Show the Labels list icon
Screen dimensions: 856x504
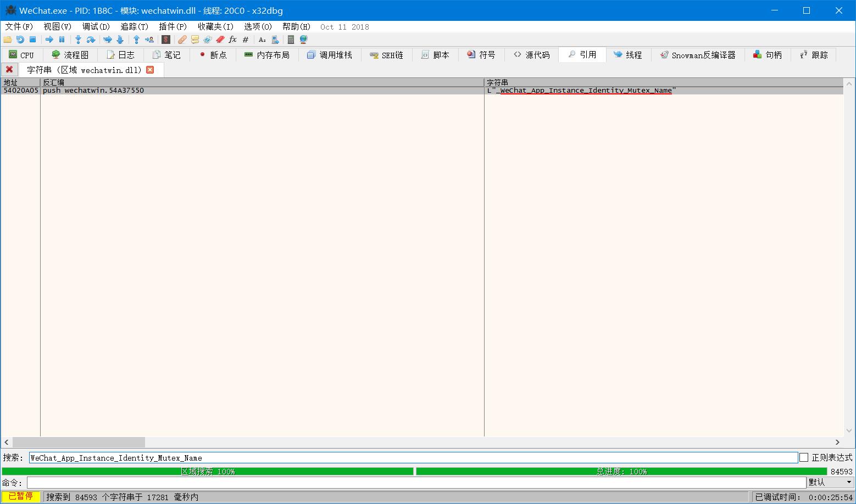coord(207,40)
